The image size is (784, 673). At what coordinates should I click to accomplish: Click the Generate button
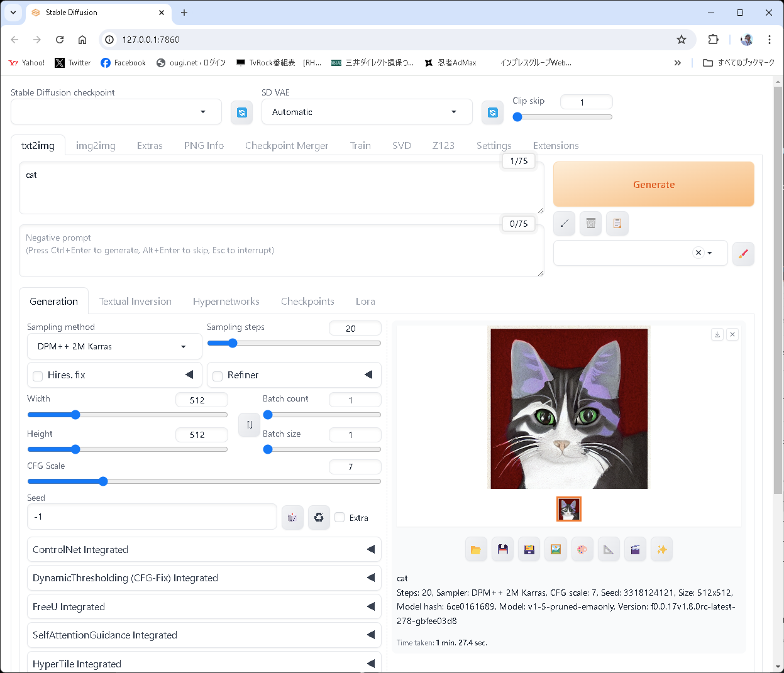coord(654,183)
